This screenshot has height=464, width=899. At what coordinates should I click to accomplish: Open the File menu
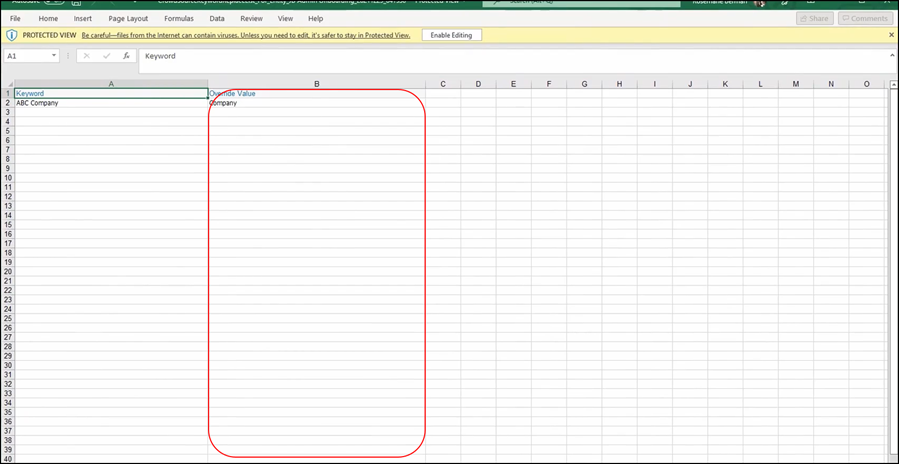pyautogui.click(x=15, y=19)
